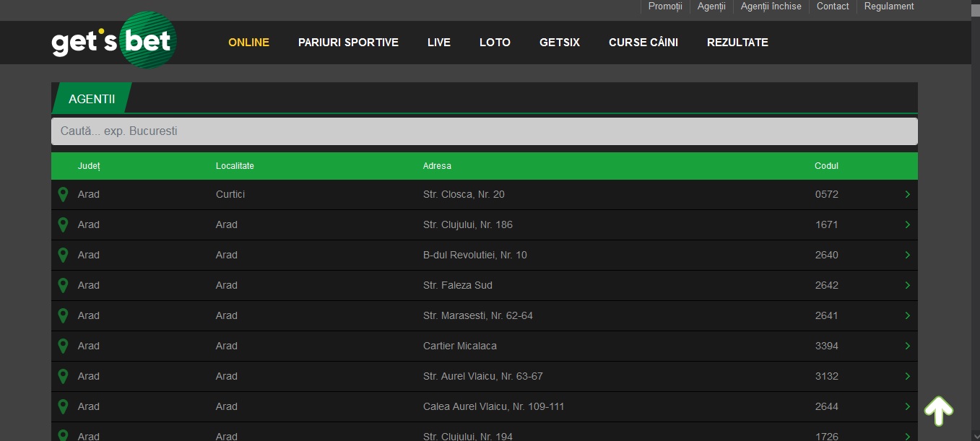Open REZULTATE section
This screenshot has height=441, width=980.
pyautogui.click(x=737, y=43)
